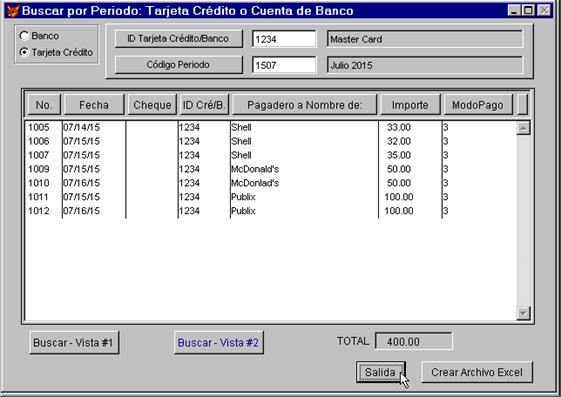Click the date 07/16/15 in row 1012
The height and width of the screenshot is (397, 561).
point(82,211)
